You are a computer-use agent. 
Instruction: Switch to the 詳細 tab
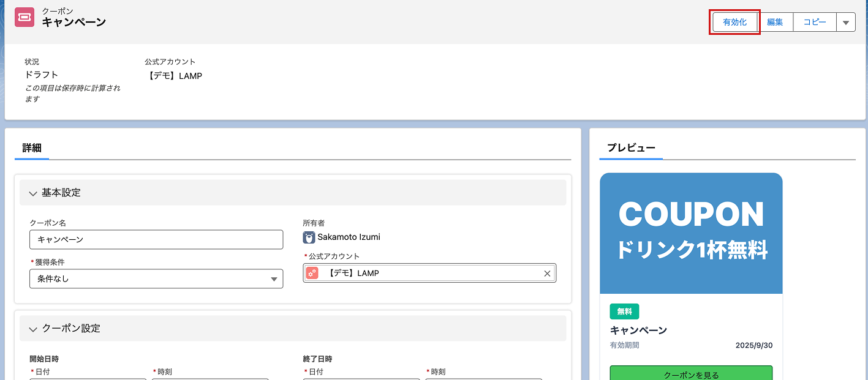coord(32,147)
